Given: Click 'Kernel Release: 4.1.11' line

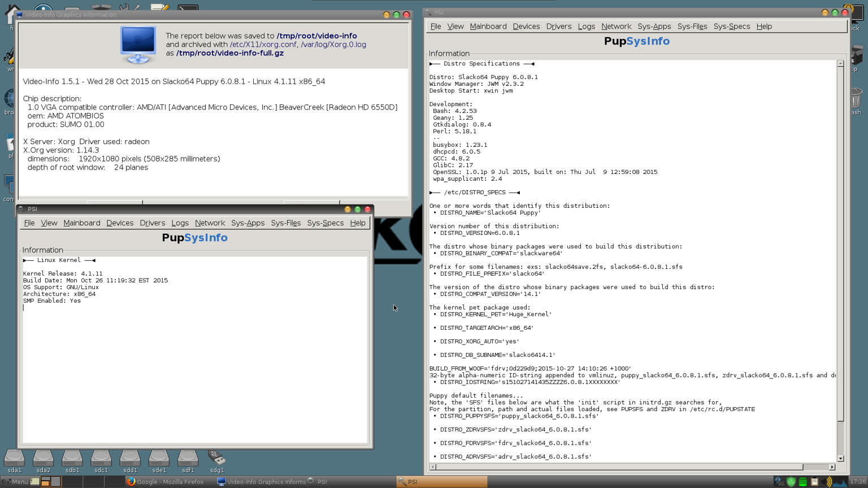Looking at the screenshot, I should 63,273.
